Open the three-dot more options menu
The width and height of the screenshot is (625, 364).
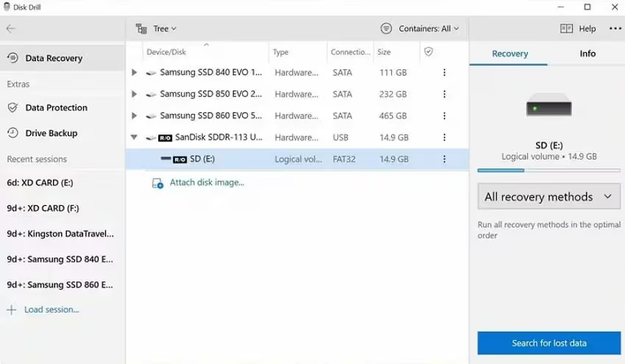pos(615,28)
